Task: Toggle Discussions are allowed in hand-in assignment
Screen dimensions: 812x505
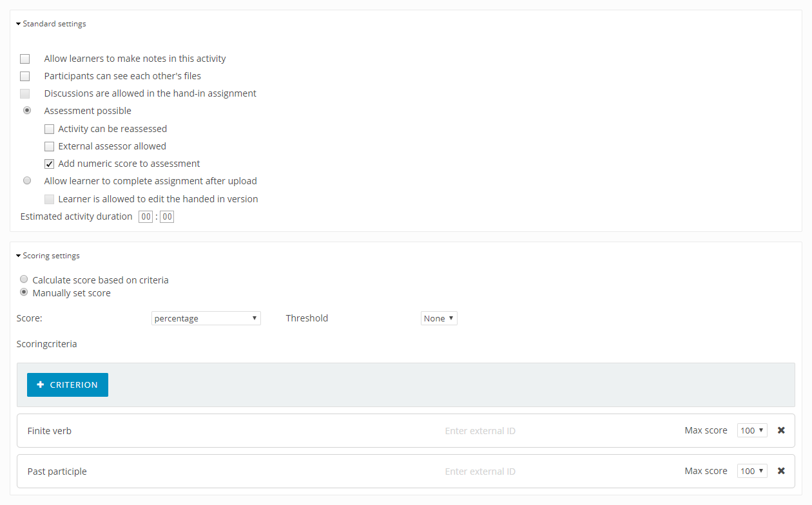Action: pyautogui.click(x=24, y=93)
